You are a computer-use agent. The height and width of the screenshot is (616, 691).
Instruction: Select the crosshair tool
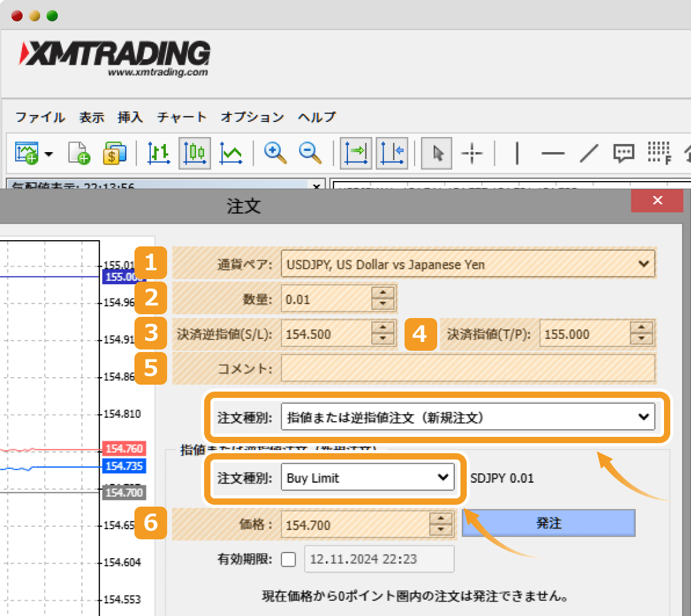pos(472,153)
